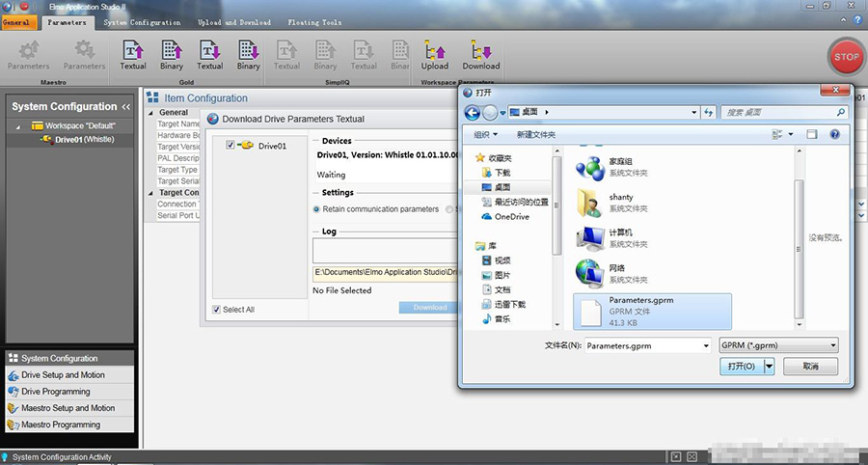Screen dimensions: 868x465
Task: Switch to the System Configuration ribbon tab
Action: (142, 22)
